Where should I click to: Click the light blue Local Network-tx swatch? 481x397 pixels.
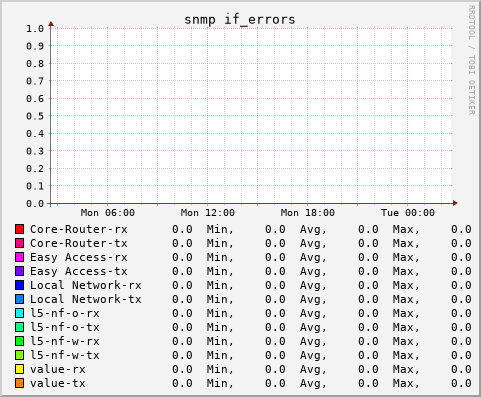tap(20, 299)
